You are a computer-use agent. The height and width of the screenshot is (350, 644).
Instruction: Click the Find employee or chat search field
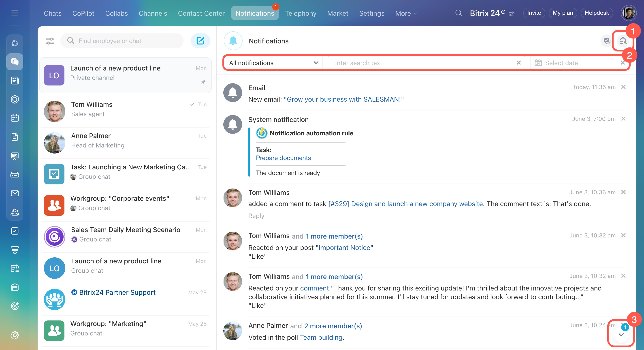tap(122, 41)
